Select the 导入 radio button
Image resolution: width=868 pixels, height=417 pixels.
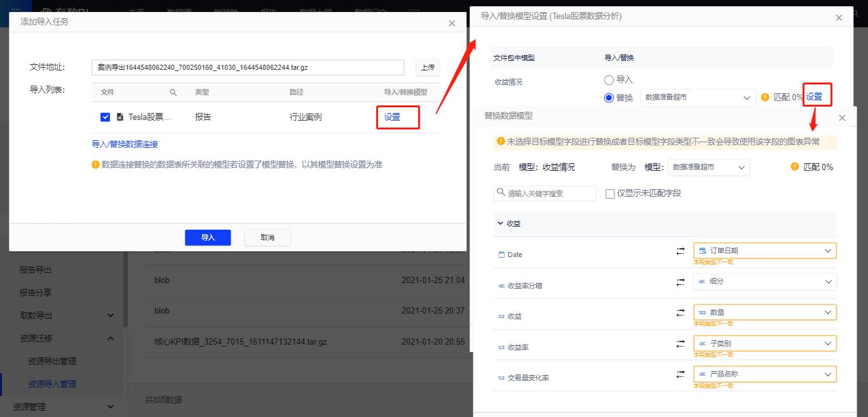609,79
